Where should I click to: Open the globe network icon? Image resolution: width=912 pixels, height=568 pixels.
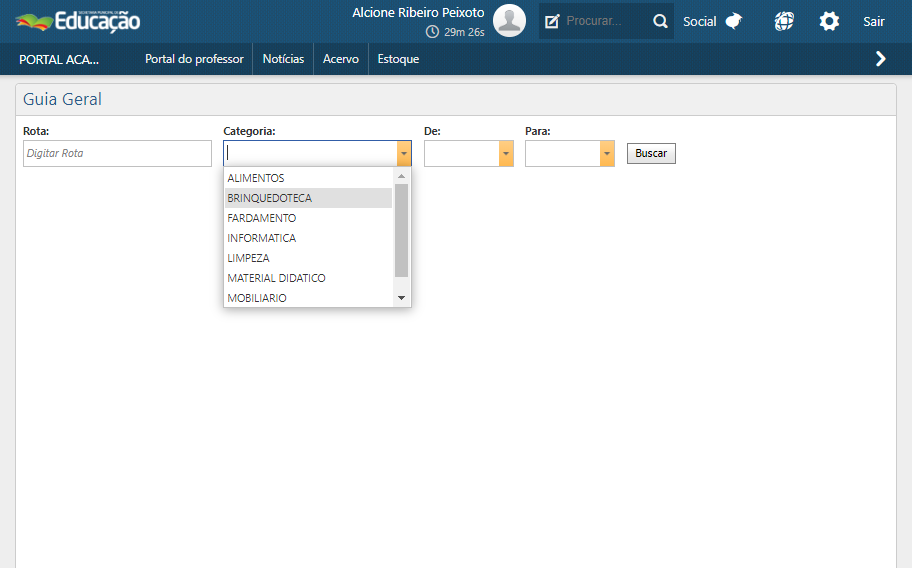coord(784,21)
